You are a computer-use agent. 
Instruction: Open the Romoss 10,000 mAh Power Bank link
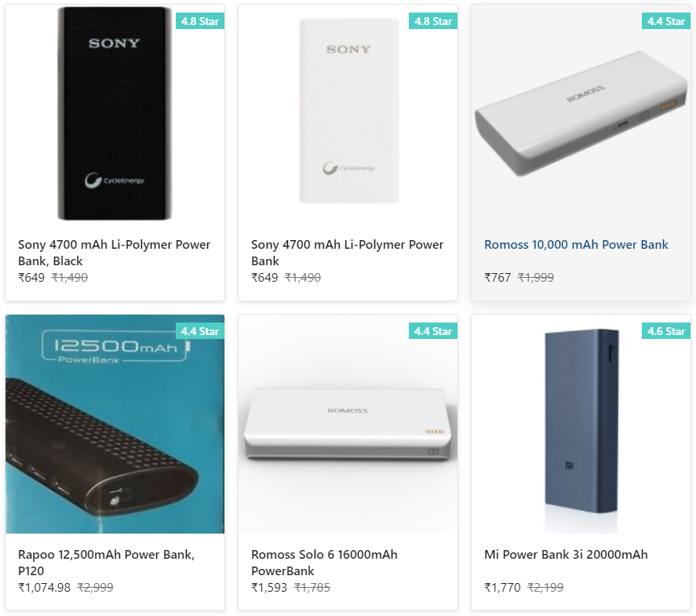click(x=576, y=245)
